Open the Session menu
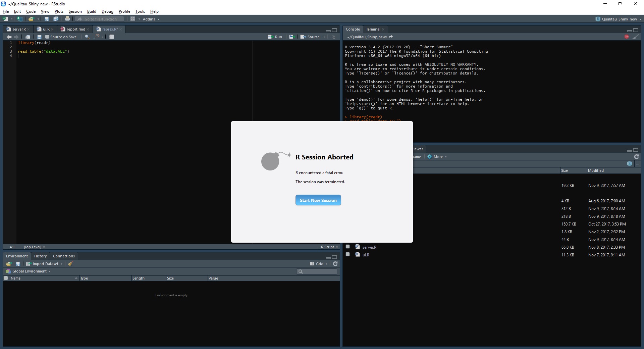The image size is (644, 349). tap(75, 11)
